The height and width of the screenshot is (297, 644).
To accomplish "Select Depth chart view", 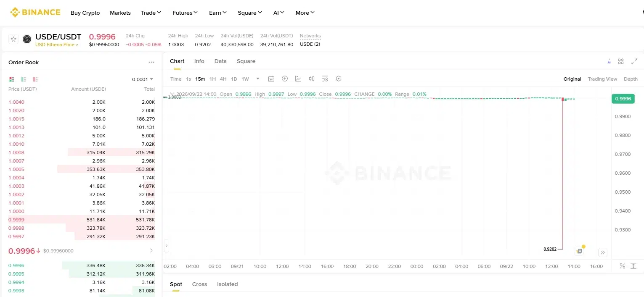I will [631, 79].
